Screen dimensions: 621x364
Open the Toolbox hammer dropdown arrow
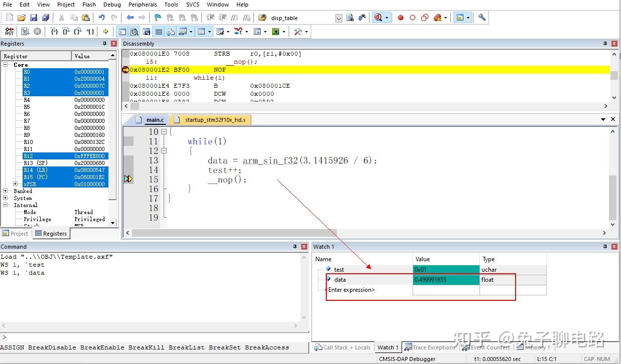(306, 31)
